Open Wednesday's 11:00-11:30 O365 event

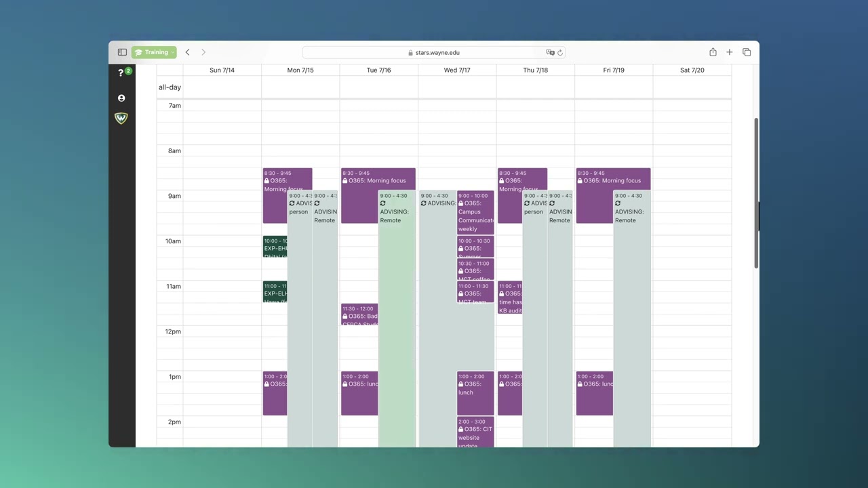(x=475, y=292)
